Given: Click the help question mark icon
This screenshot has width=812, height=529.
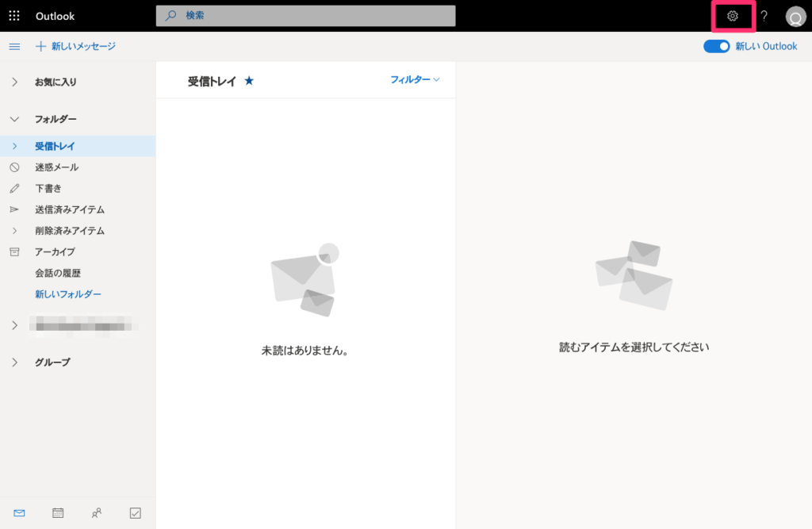Looking at the screenshot, I should 764,16.
